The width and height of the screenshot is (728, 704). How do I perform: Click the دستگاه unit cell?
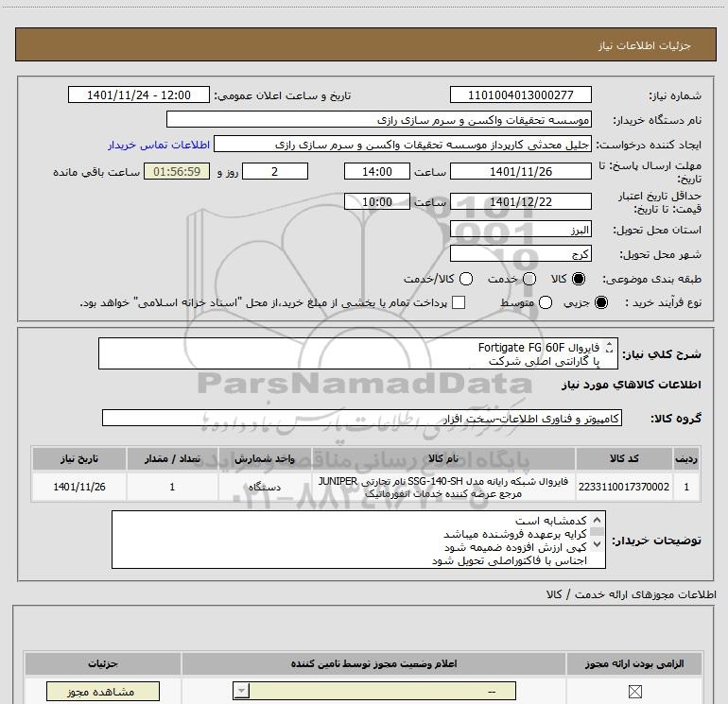click(x=265, y=487)
